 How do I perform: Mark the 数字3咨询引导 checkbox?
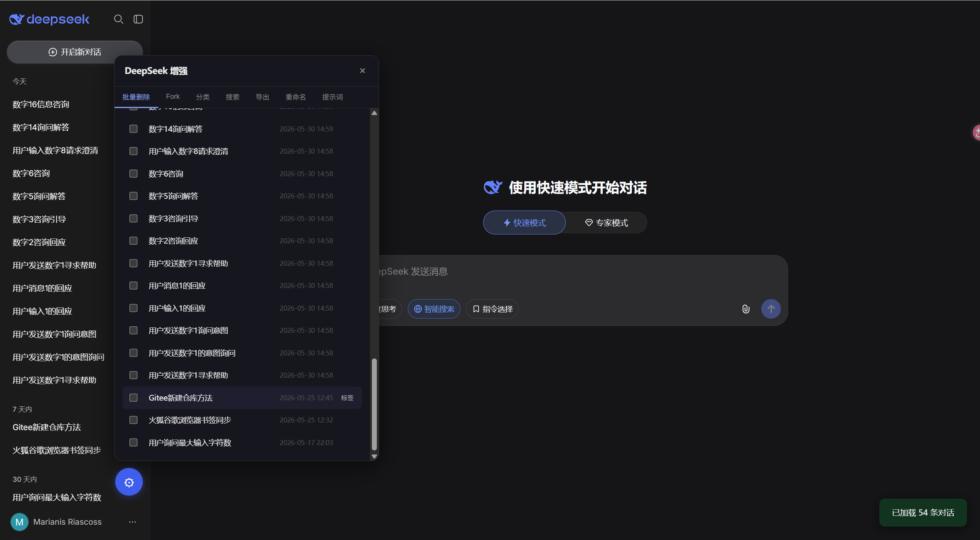click(x=133, y=219)
